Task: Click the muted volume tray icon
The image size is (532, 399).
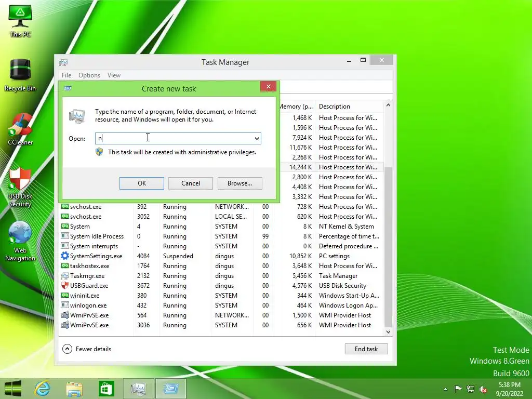Action: [x=483, y=389]
